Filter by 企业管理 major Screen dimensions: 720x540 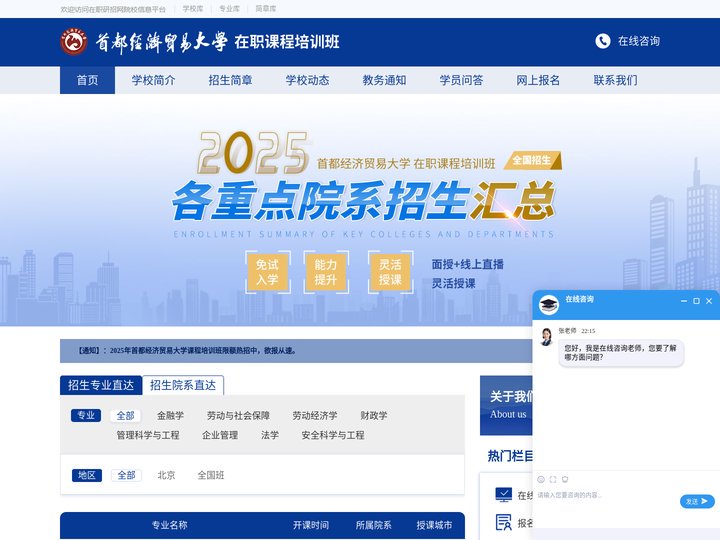pos(220,435)
